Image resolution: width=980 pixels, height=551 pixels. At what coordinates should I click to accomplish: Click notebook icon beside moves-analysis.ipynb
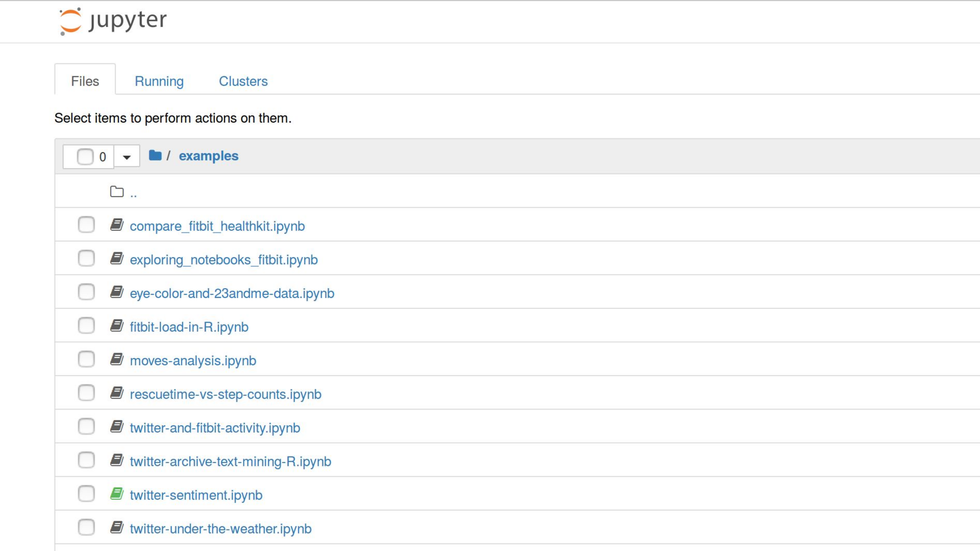(117, 359)
